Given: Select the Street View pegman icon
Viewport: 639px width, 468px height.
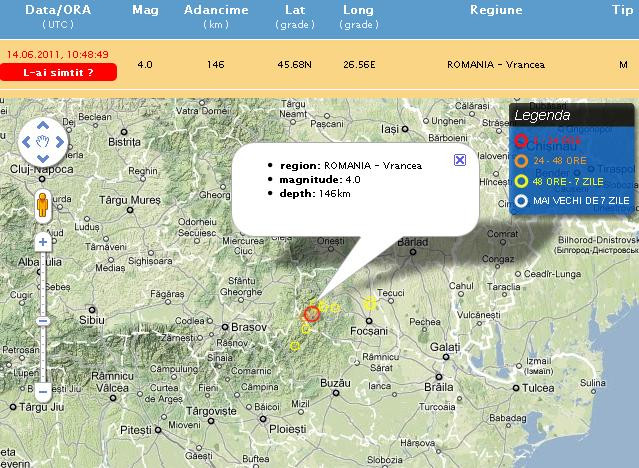Looking at the screenshot, I should (42, 205).
